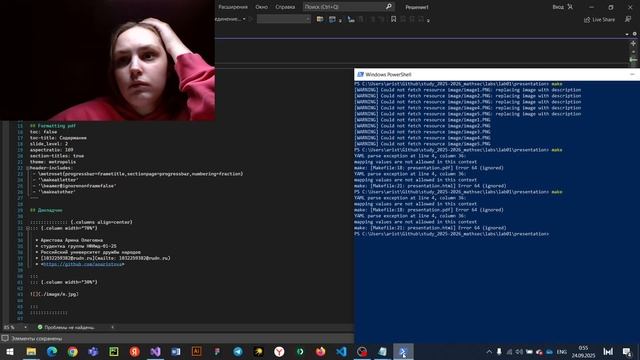Open VS Code from the taskbar
Viewport: 640px width, 360px height.
pyautogui.click(x=341, y=351)
